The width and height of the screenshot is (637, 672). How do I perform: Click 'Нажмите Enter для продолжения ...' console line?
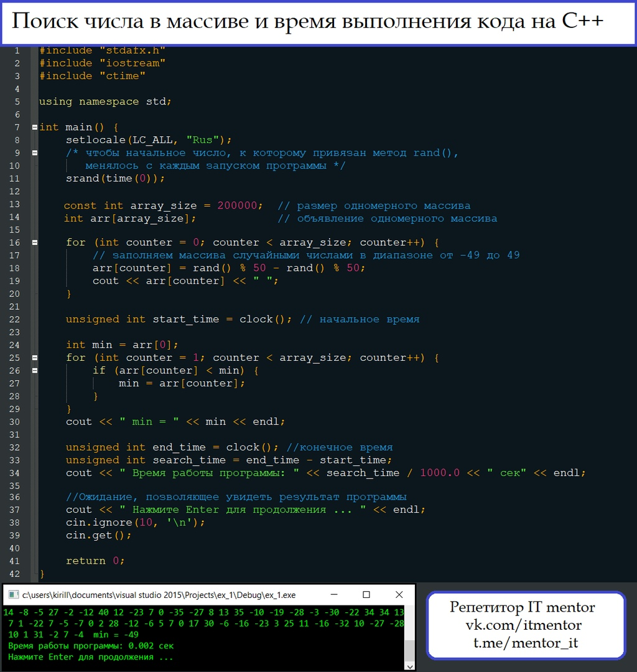pyautogui.click(x=90, y=657)
